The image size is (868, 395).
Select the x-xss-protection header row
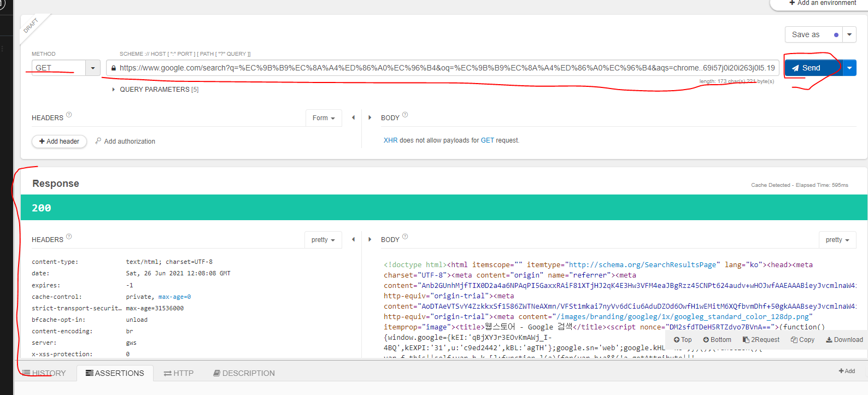pyautogui.click(x=186, y=354)
